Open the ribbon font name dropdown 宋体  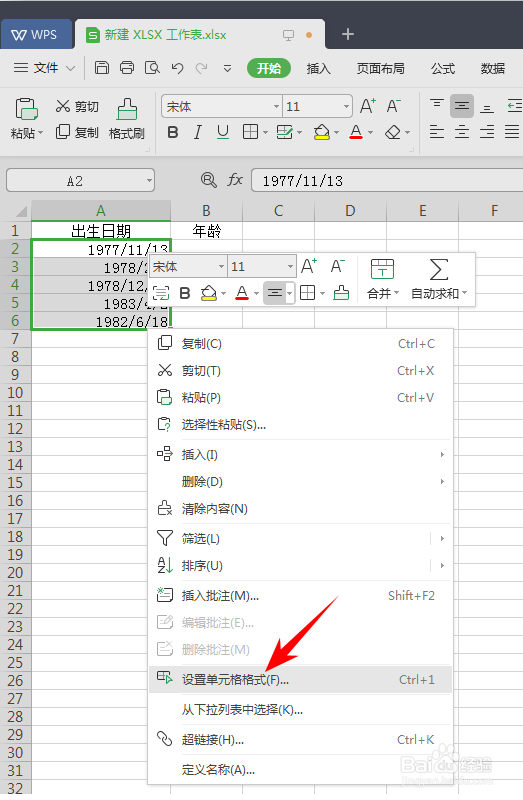coord(276,107)
